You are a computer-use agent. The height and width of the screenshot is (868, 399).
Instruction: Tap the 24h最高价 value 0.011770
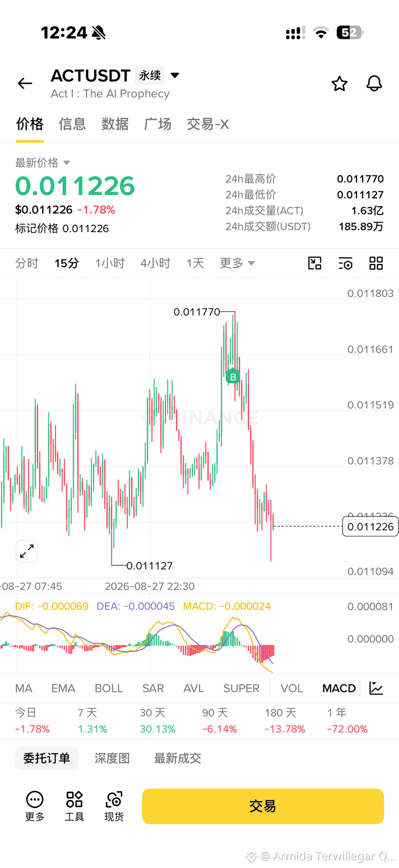click(360, 179)
